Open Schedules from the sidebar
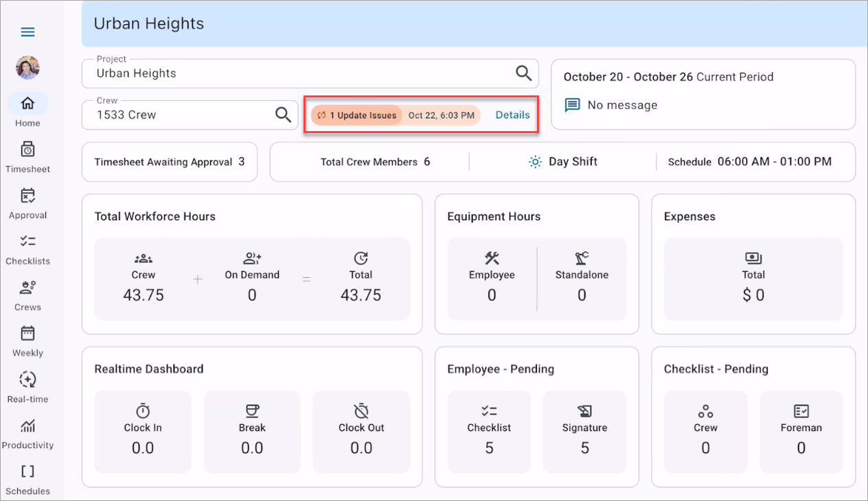This screenshot has width=868, height=501. click(x=27, y=472)
